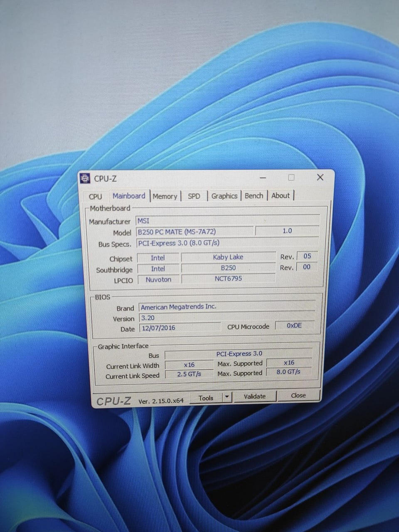
Task: Click the Max. Supported width x16 value
Action: pos(289,362)
